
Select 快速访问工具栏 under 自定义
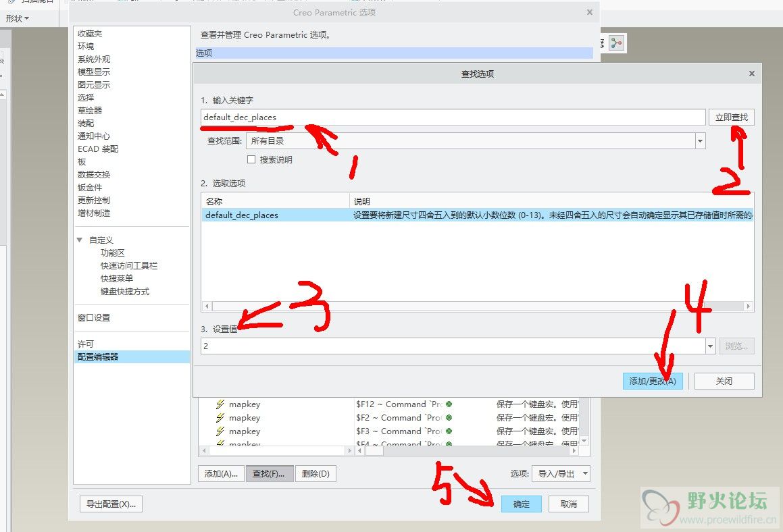click(x=129, y=265)
